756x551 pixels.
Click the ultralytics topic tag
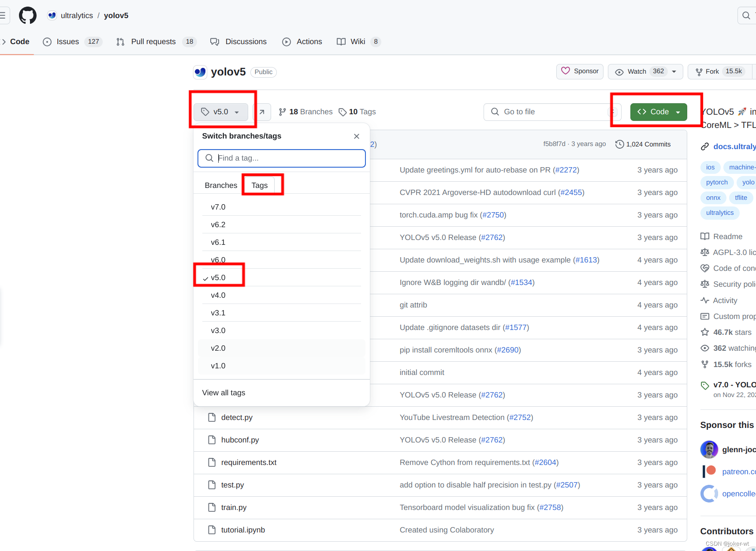point(720,213)
